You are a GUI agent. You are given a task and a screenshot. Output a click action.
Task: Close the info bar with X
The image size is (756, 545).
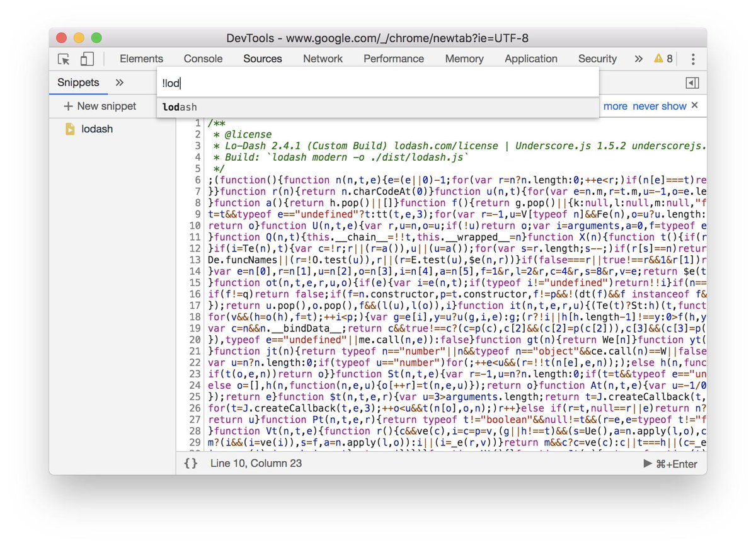click(x=695, y=105)
